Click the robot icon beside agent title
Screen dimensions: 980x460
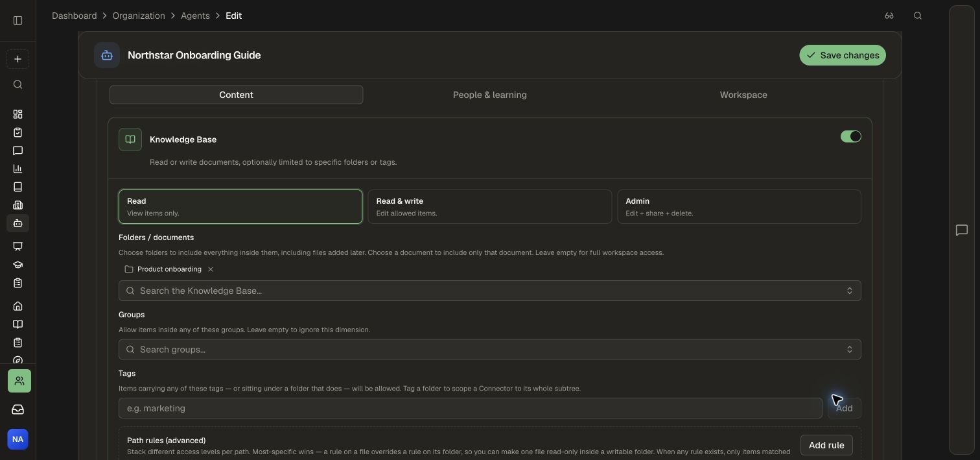107,55
